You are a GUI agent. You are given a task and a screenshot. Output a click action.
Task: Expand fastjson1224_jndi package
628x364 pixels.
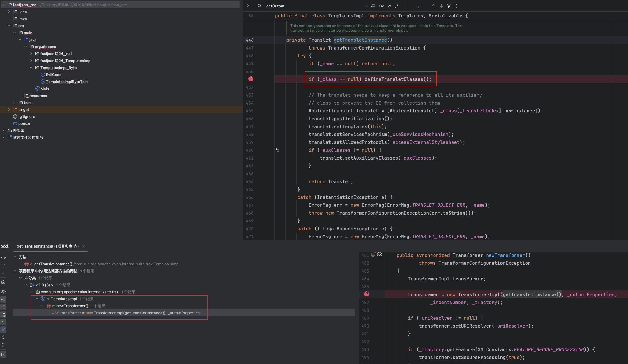click(x=31, y=54)
